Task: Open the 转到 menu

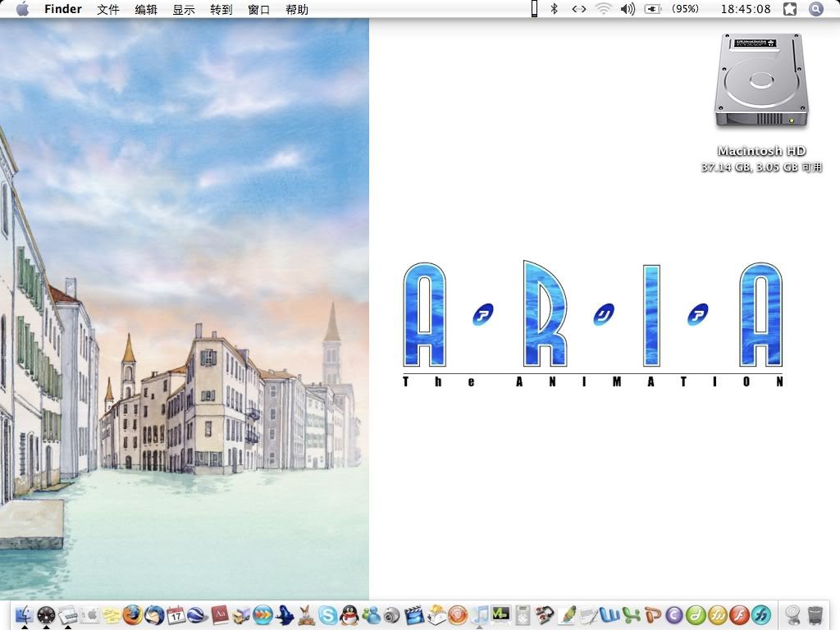Action: [221, 9]
